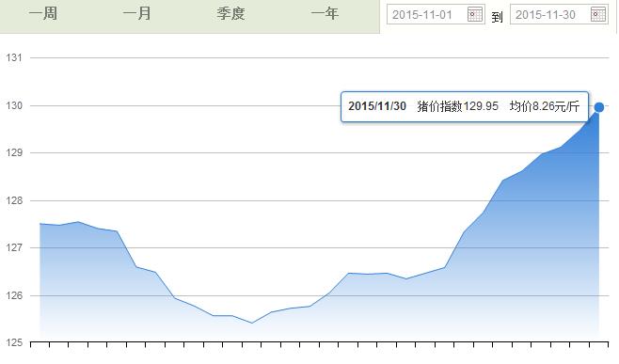Click the 131 gridline label

click(13, 57)
